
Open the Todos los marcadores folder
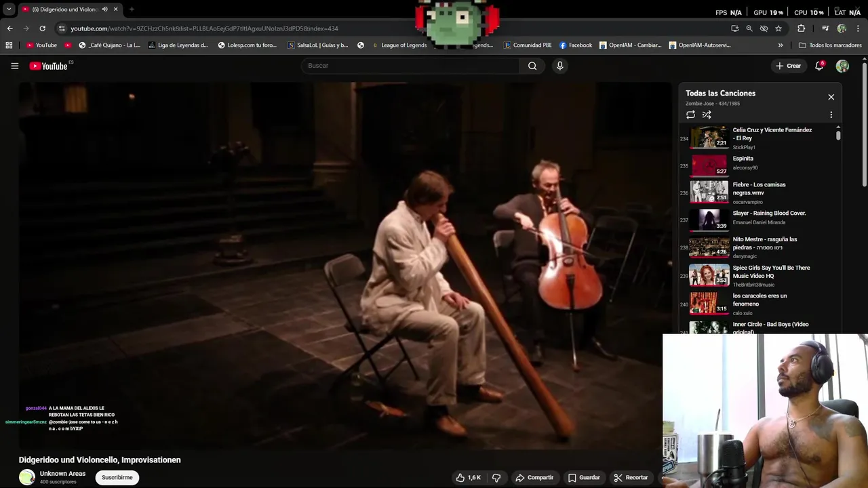830,45
